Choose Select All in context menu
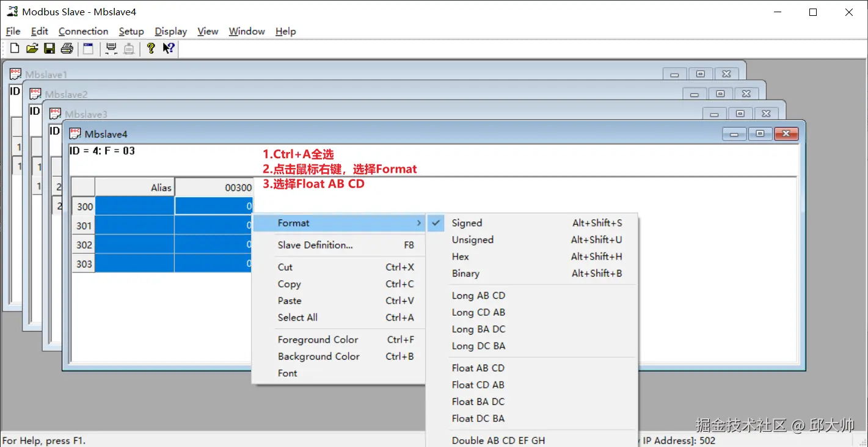Screen dimensions: 868x447 point(339,318)
